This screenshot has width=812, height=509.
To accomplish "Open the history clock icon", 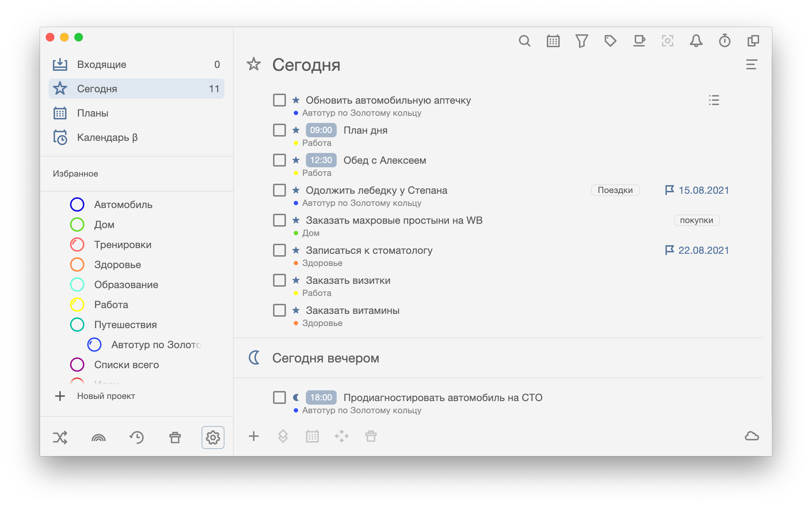I will point(137,437).
